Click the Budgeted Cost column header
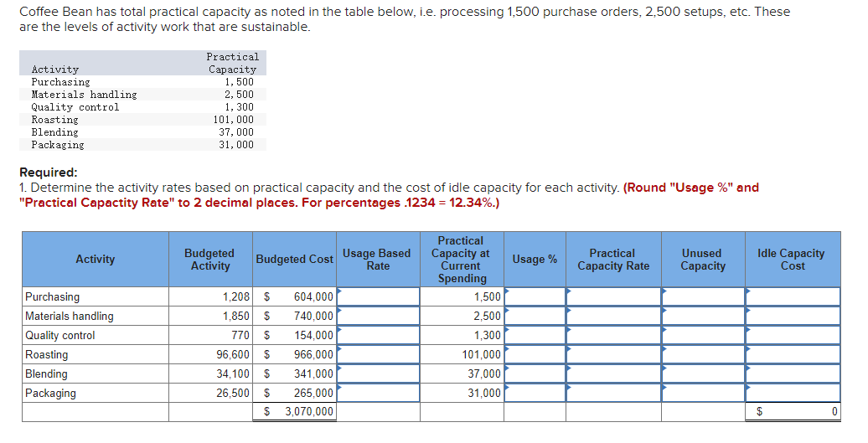The width and height of the screenshot is (868, 443). point(295,260)
